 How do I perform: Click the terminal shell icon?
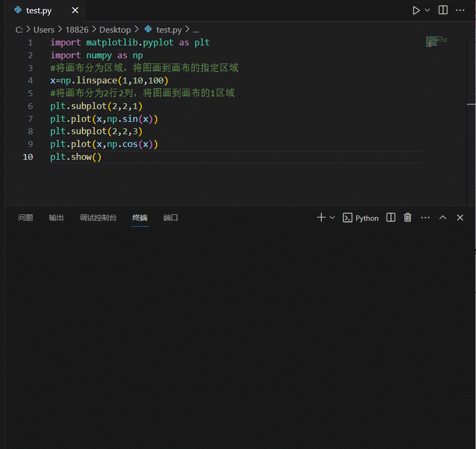click(348, 218)
